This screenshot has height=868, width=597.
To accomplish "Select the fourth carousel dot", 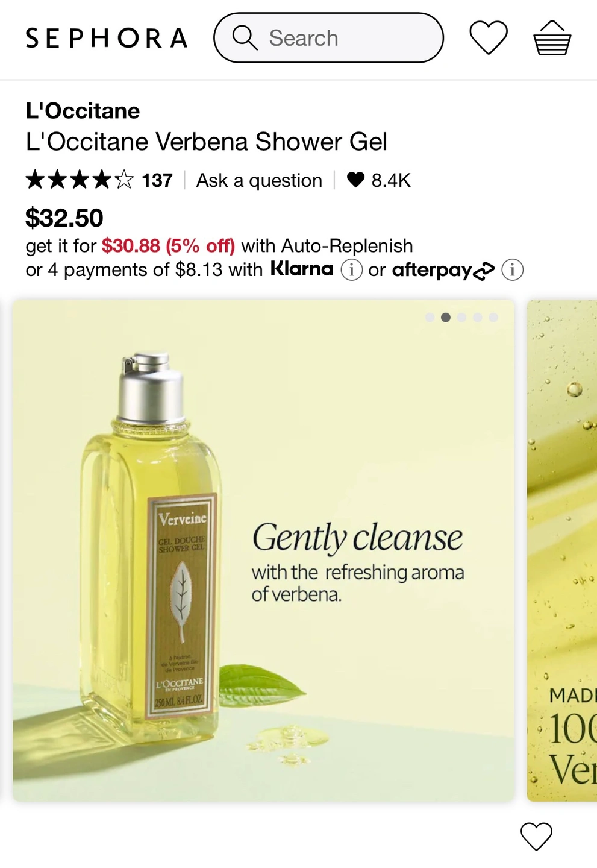I will click(478, 318).
